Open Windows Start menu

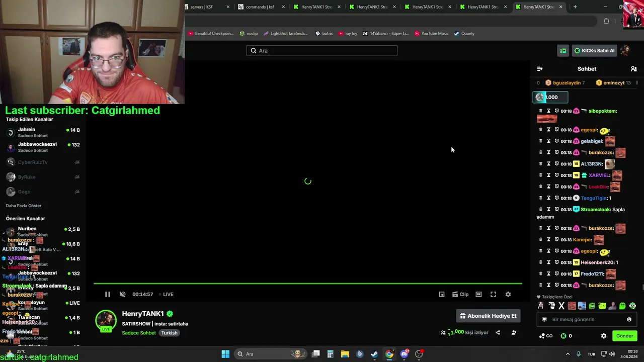(x=225, y=354)
